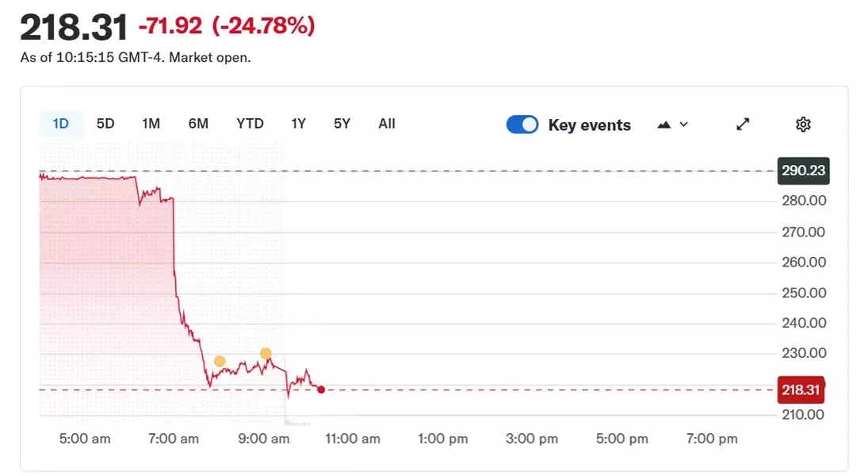Click the mountain chart type icon
Viewport: 868px width, 476px height.
click(x=663, y=125)
